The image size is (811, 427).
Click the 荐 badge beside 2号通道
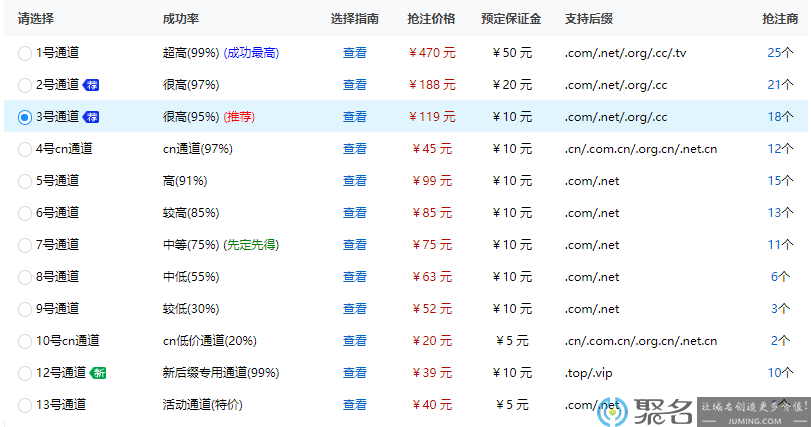point(91,85)
